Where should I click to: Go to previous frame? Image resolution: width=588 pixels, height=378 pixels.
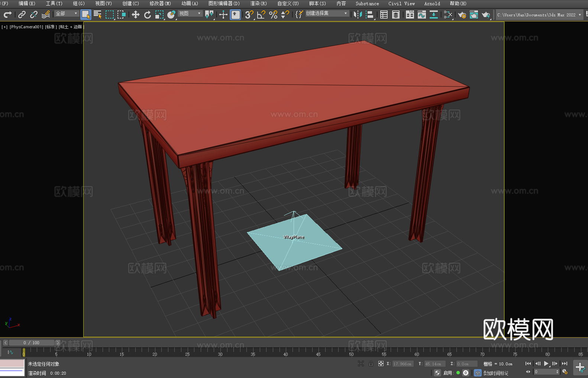point(537,364)
